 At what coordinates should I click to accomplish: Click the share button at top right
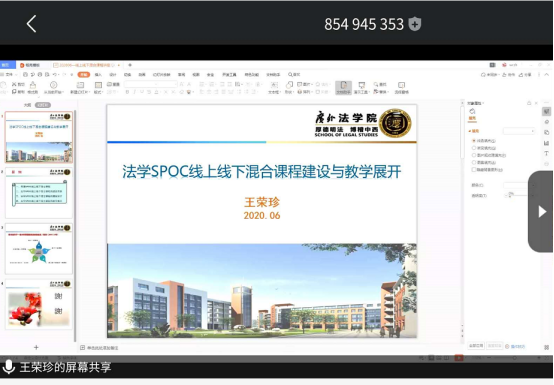(x=525, y=75)
